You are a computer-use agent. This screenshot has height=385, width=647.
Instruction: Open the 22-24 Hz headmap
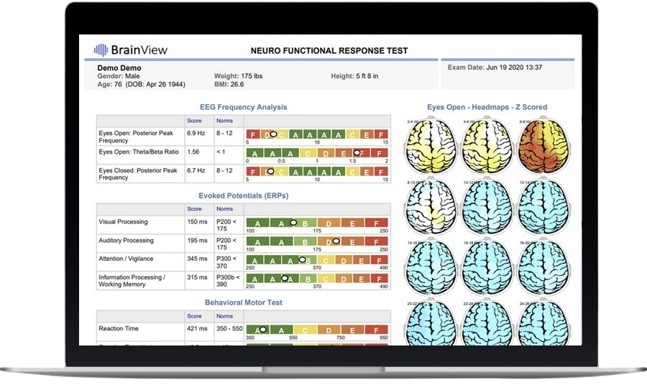pos(487,324)
